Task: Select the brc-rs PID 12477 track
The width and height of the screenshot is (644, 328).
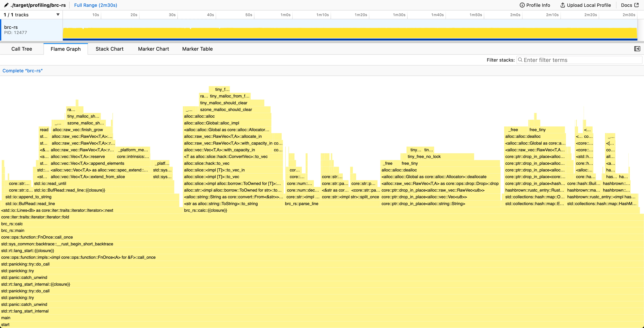Action: click(x=30, y=30)
